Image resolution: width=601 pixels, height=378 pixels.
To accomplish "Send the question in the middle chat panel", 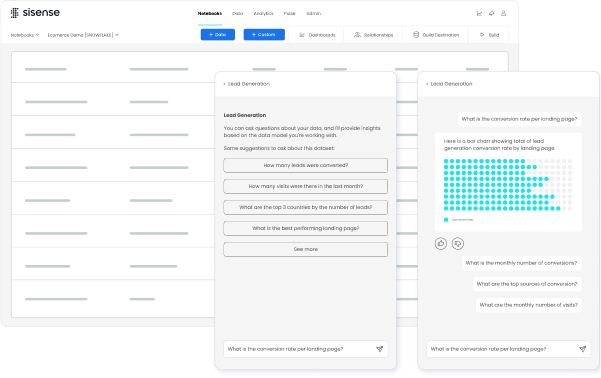I will 379,349.
